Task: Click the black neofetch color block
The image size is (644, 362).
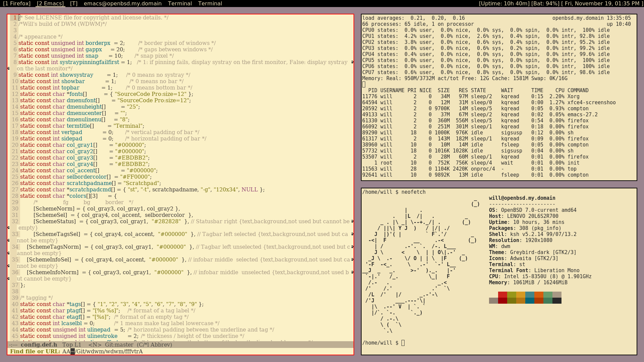Action: coord(557,301)
